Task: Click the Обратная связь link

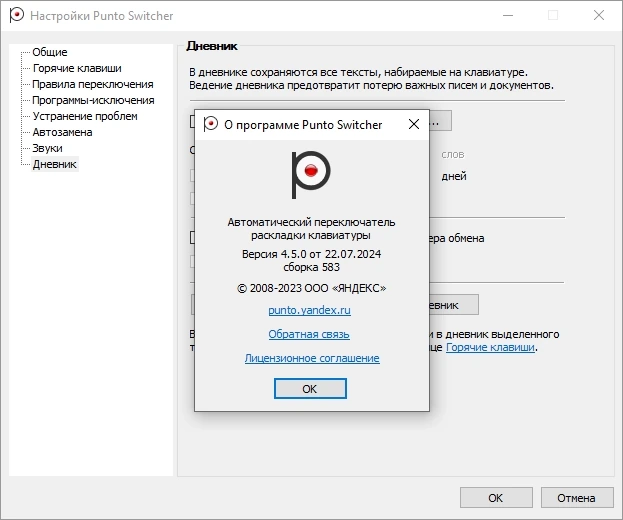Action: pos(309,334)
